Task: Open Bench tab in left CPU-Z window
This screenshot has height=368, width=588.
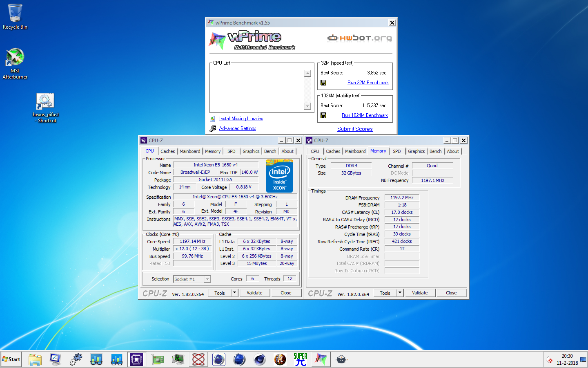Action: point(270,151)
